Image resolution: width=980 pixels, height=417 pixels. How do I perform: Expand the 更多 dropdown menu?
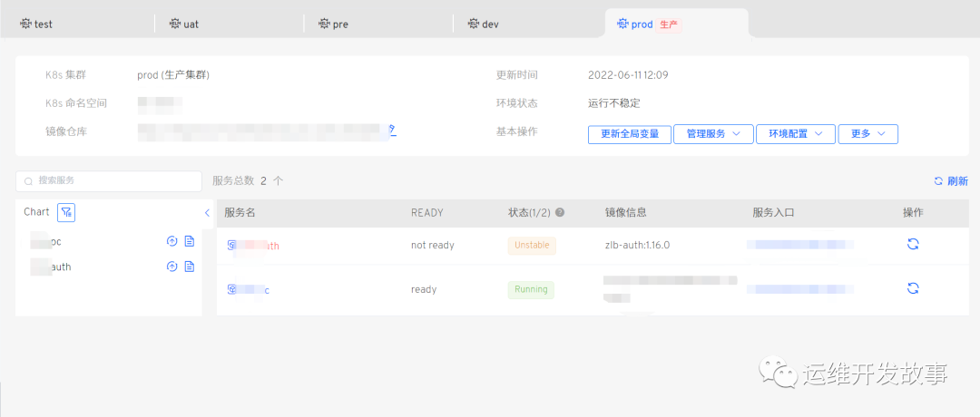coord(868,134)
